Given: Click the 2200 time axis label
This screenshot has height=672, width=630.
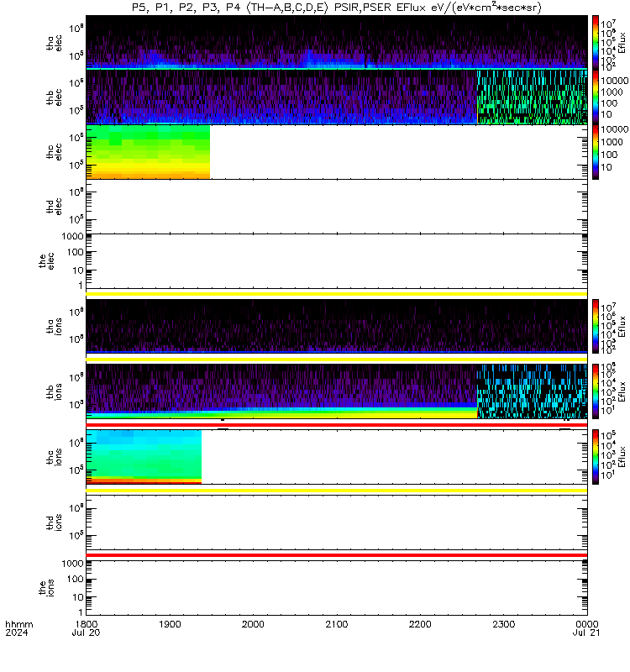Looking at the screenshot, I should click(421, 624).
